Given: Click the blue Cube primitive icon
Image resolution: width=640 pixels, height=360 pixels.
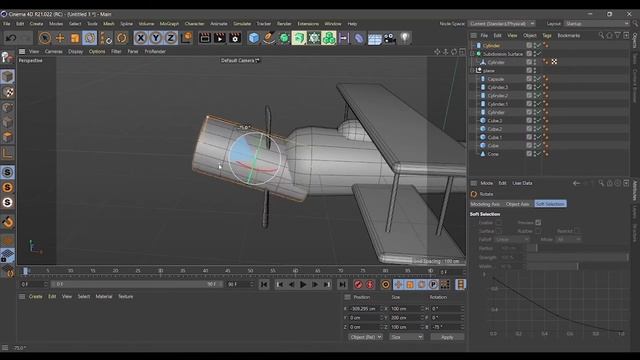Looking at the screenshot, I should [254, 38].
